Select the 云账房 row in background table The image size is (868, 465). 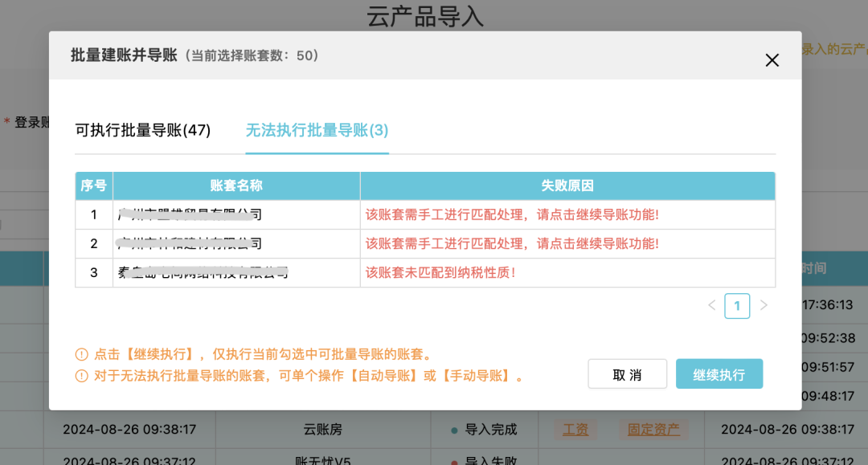[323, 430]
